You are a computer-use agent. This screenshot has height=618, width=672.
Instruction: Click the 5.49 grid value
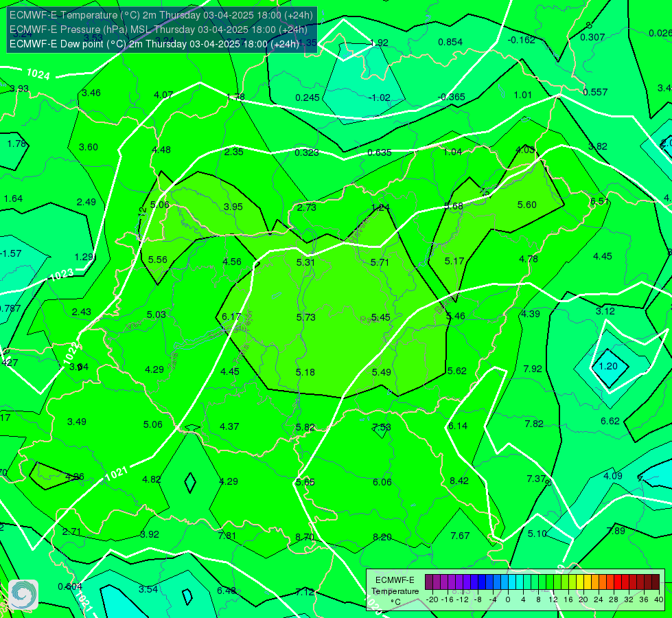click(381, 372)
